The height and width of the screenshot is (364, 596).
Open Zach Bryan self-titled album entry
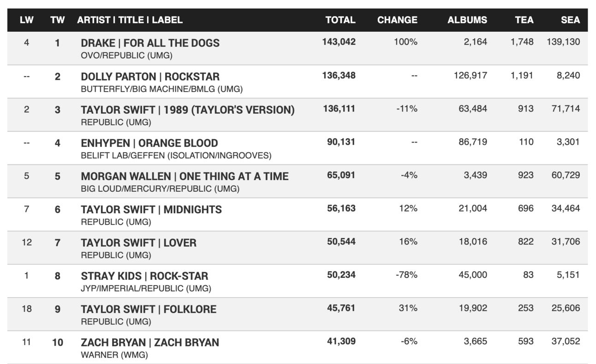(150, 342)
